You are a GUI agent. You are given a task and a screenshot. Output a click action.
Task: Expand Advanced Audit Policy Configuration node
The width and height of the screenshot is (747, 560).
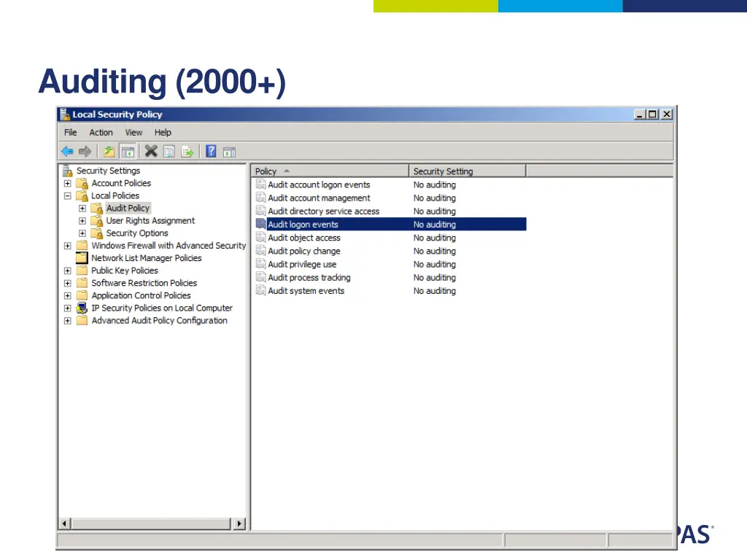[68, 321]
